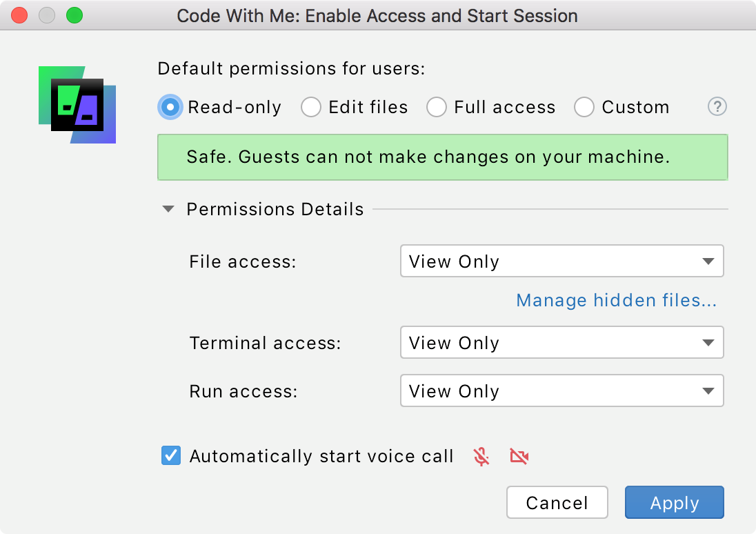
Task: Change the Run access setting
Action: point(561,390)
